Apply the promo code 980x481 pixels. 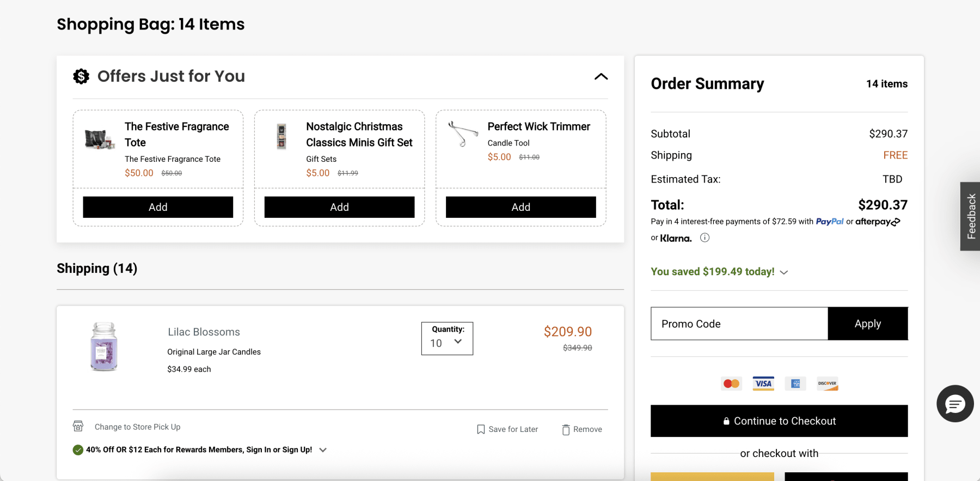tap(867, 324)
